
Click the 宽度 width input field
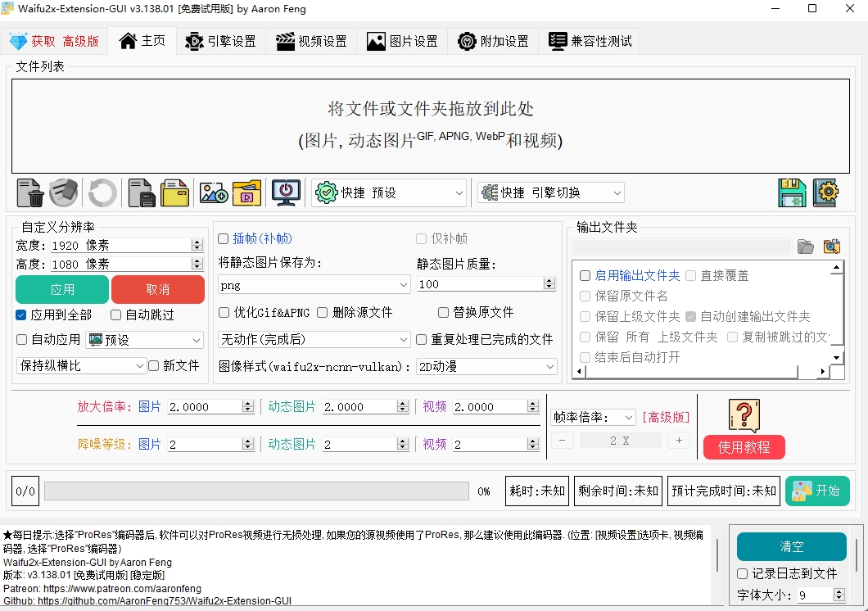point(127,245)
